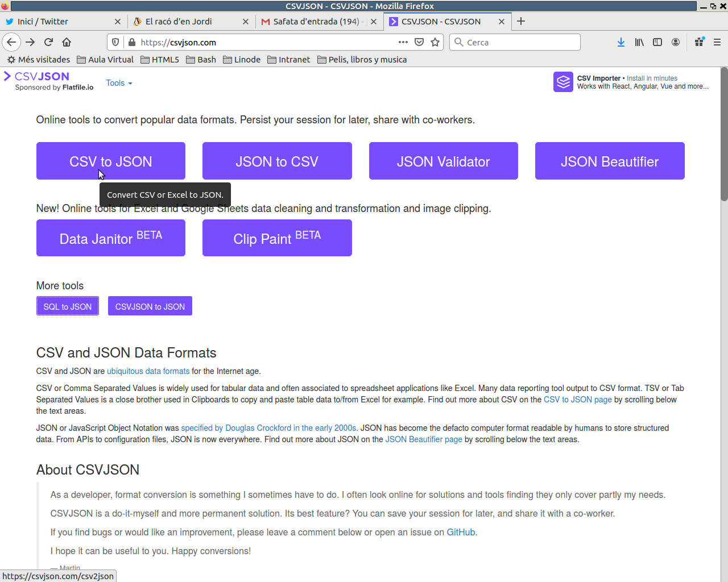Reload the current page
Viewport: 728px width, 582px height.
[48, 42]
